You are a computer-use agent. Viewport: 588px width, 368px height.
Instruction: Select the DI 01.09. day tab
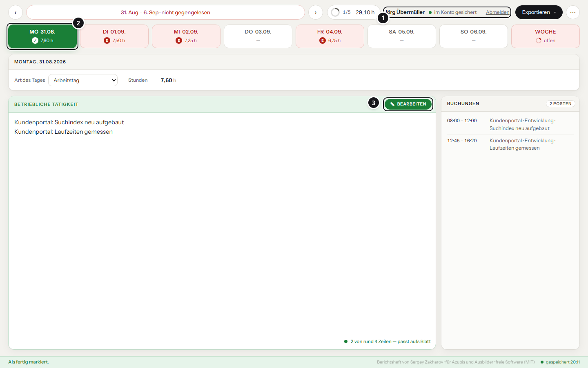pos(114,36)
